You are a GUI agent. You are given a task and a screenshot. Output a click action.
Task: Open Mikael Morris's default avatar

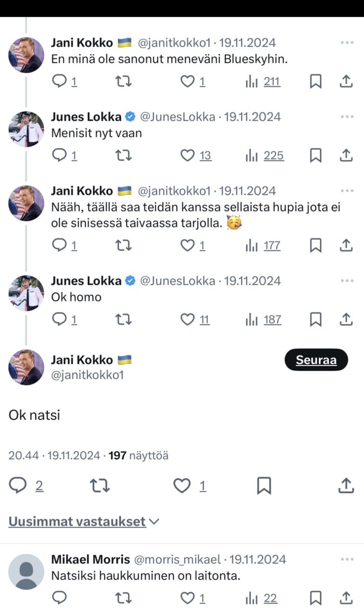26,572
